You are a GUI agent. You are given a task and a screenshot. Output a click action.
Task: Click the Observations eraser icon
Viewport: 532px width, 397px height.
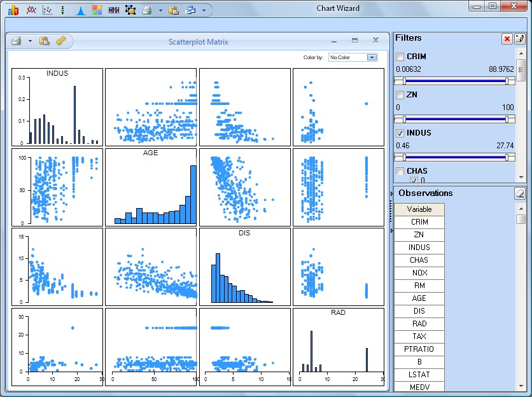tap(520, 193)
